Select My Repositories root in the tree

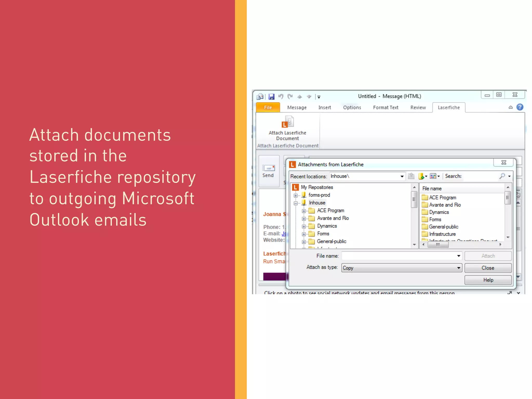(317, 187)
